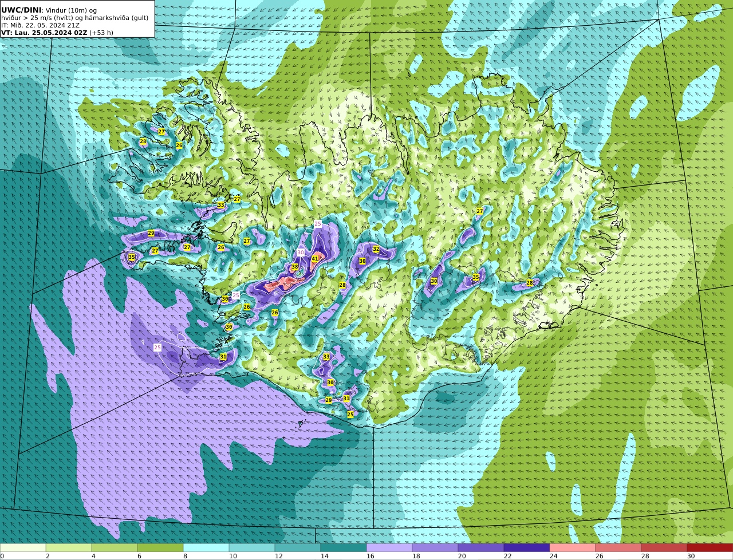Pick the 26–28 m/s salmon legend swatch
This screenshot has width=733, height=560.
(x=618, y=548)
